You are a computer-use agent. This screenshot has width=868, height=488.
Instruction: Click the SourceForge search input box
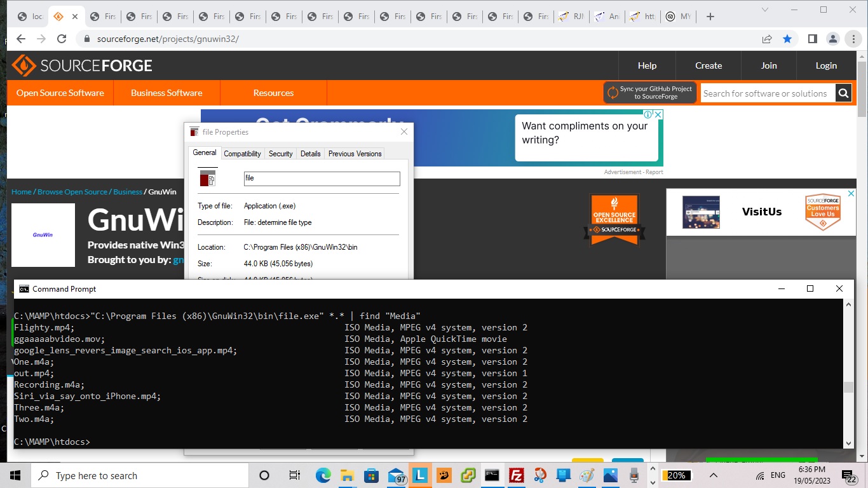tap(768, 93)
